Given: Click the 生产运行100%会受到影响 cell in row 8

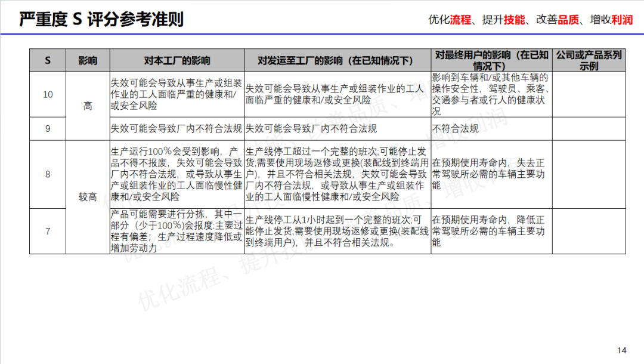Looking at the screenshot, I should pyautogui.click(x=177, y=174).
